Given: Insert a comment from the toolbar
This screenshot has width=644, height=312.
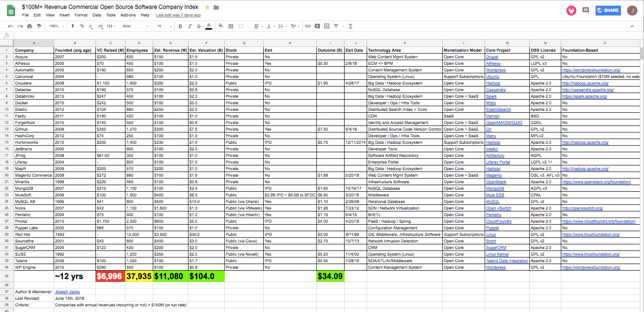Looking at the screenshot, I should 317,26.
